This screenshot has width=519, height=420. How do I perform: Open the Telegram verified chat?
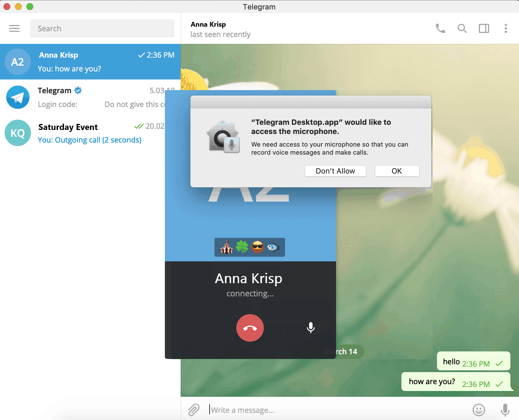click(x=86, y=97)
